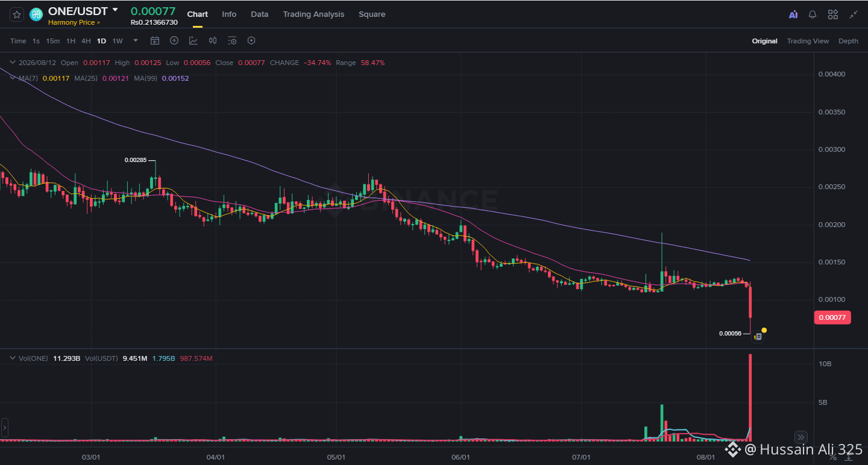Click the MA(99) indicator label
The height and width of the screenshot is (465, 868).
point(146,78)
